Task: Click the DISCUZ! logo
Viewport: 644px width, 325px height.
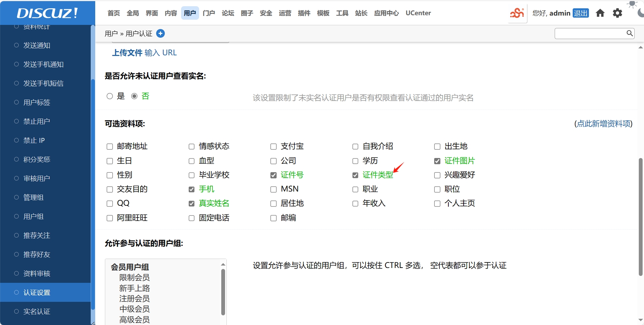Action: tap(47, 13)
